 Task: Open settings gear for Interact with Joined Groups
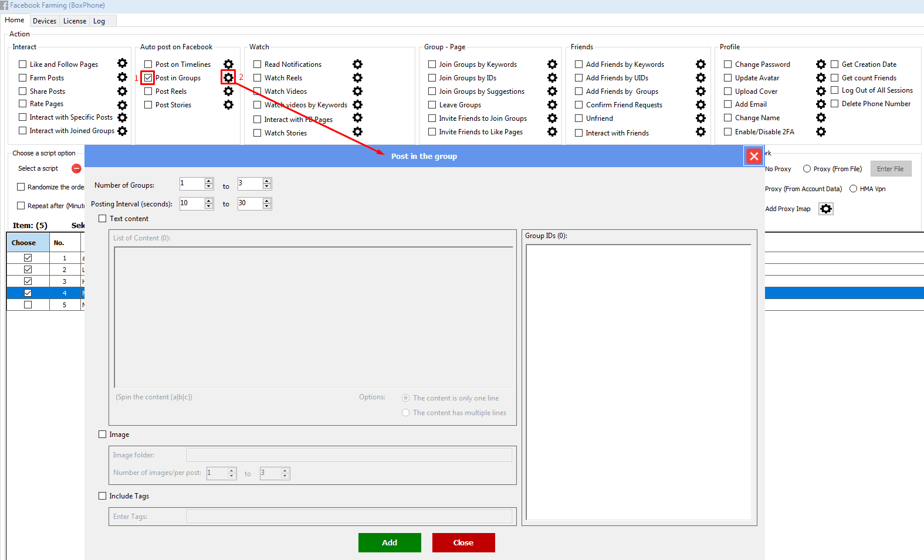(x=122, y=131)
